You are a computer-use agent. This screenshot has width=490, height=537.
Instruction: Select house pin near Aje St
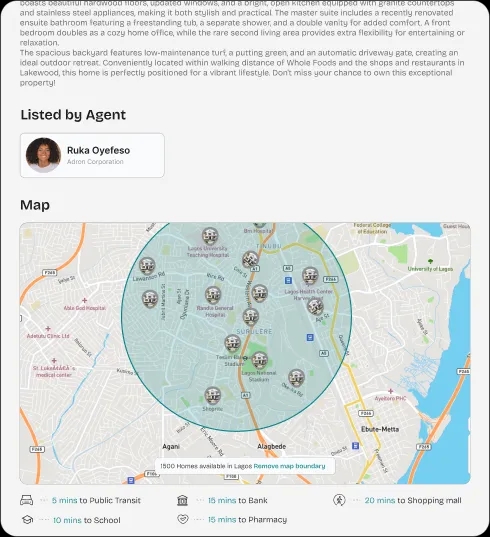[x=315, y=306]
